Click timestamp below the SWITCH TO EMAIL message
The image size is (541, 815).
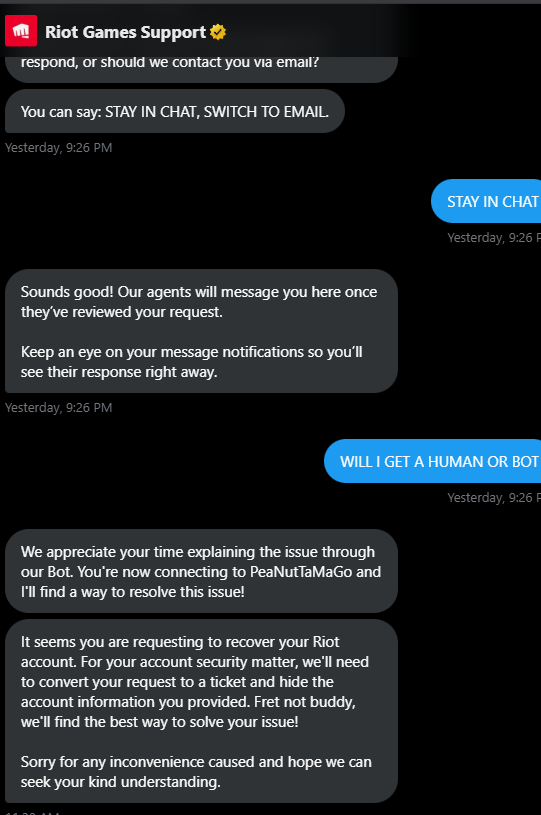[x=58, y=148]
